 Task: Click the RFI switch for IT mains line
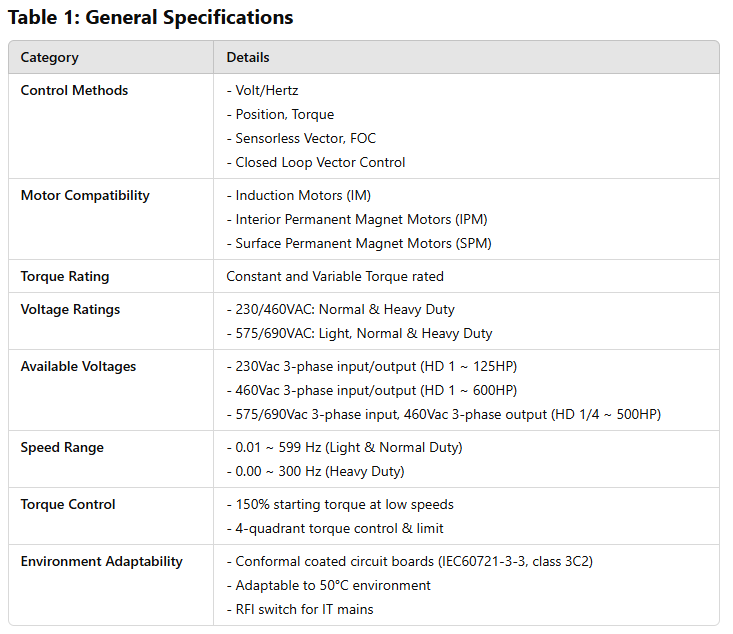[303, 609]
